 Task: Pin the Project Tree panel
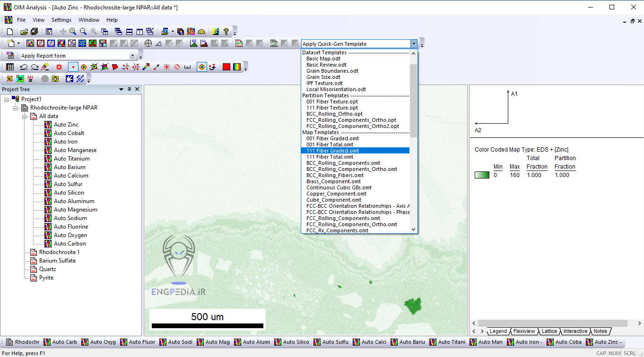coord(129,89)
